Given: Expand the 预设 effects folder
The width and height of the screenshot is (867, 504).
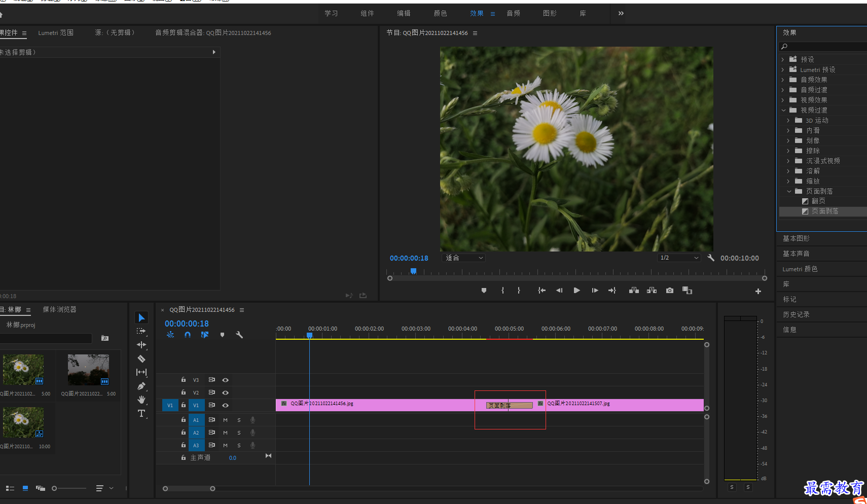Looking at the screenshot, I should pyautogui.click(x=783, y=59).
